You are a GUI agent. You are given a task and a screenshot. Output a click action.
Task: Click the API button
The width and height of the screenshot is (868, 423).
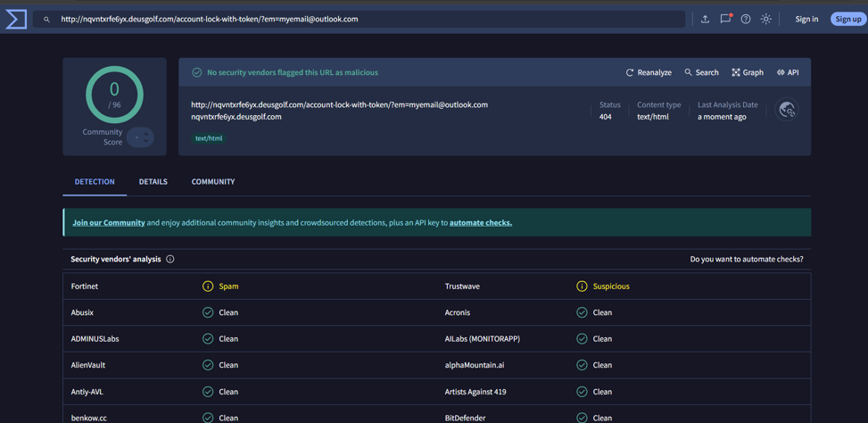click(788, 72)
